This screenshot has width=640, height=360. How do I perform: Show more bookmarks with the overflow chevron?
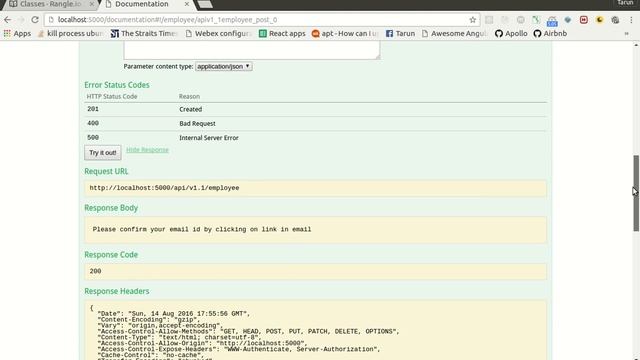coord(627,33)
